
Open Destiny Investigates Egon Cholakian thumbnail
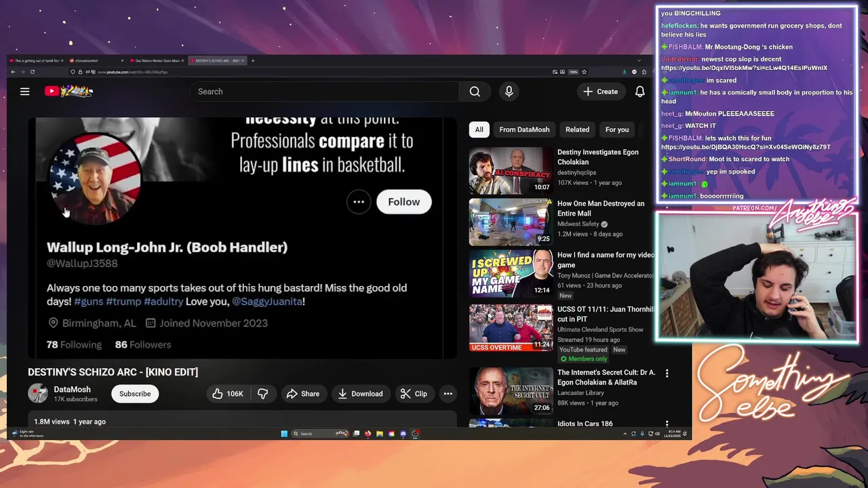coord(511,171)
